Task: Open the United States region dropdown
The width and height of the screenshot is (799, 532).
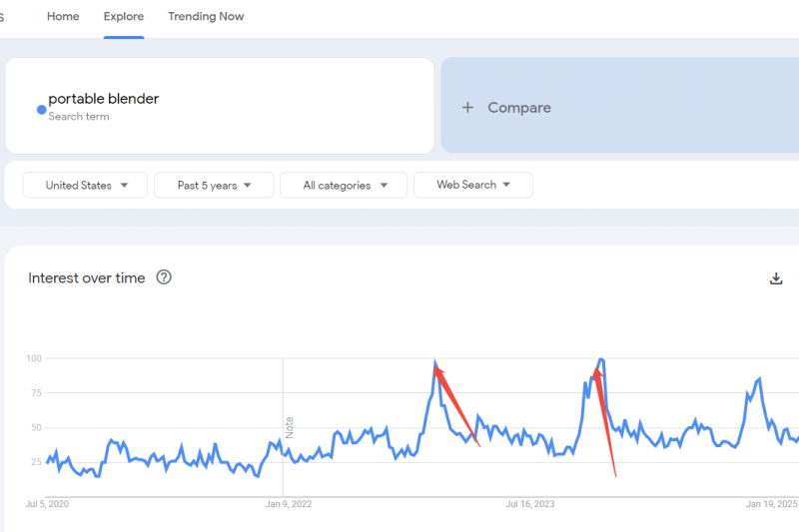Action: click(x=86, y=185)
